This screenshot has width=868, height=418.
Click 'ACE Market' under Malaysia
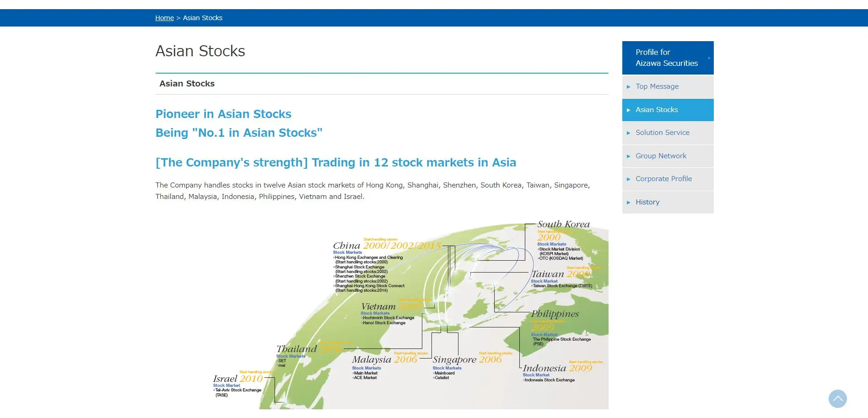tap(365, 378)
